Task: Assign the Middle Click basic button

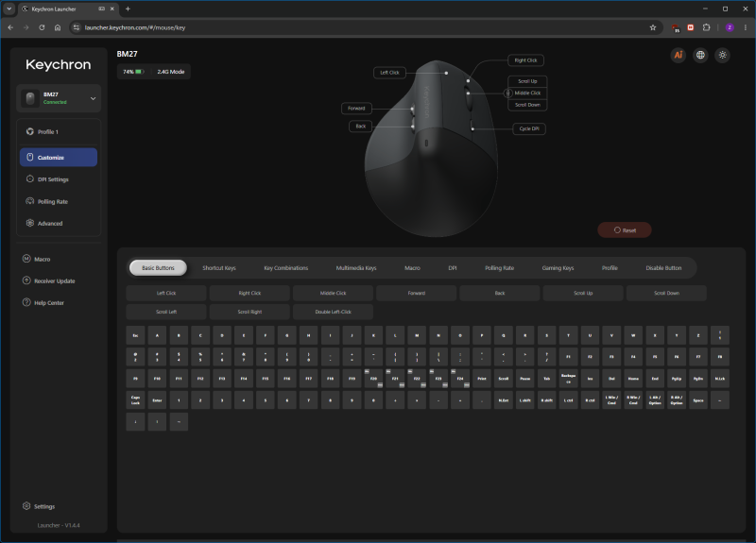Action: (x=334, y=293)
